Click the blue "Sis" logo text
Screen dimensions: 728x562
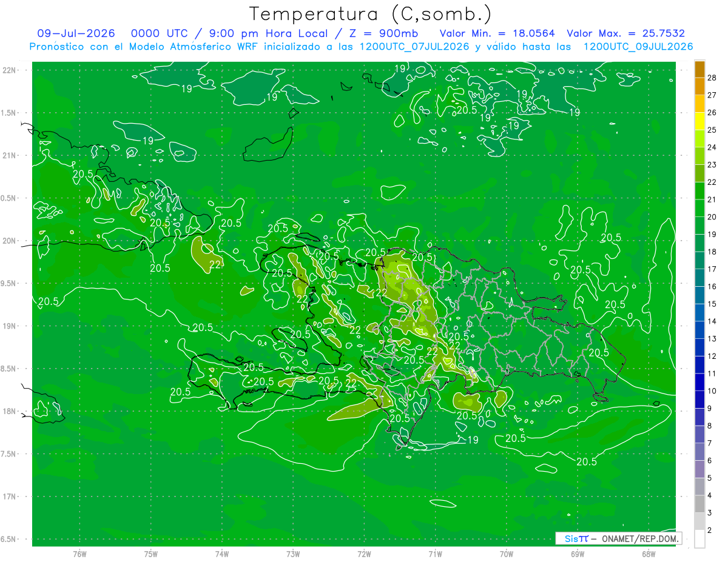pos(571,538)
